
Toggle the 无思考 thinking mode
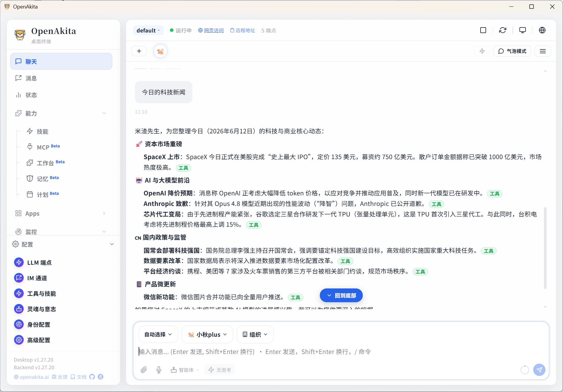tap(220, 370)
